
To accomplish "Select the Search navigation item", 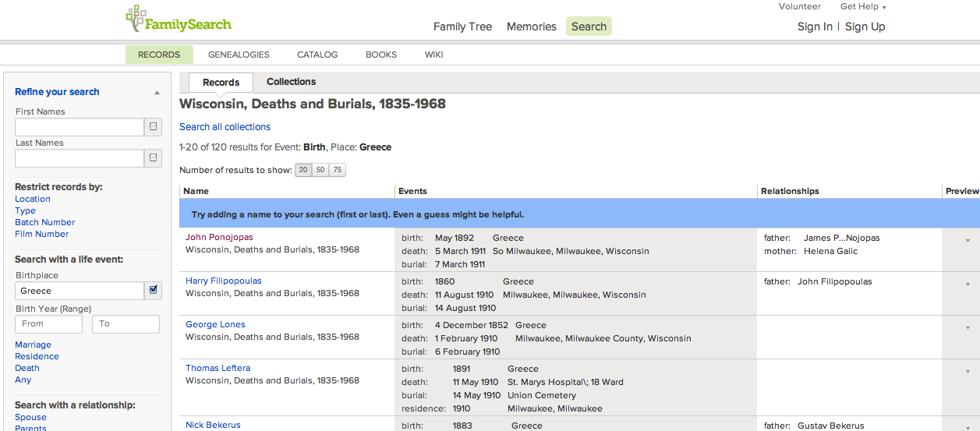I will click(x=589, y=26).
